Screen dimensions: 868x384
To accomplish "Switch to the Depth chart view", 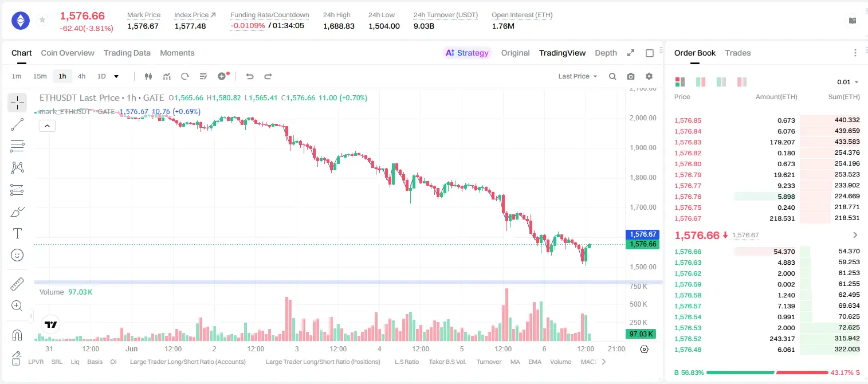I will [606, 53].
